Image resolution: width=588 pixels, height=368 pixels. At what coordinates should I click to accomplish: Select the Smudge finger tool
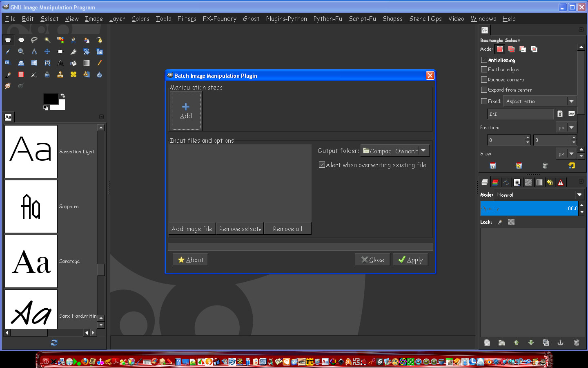pos(8,86)
